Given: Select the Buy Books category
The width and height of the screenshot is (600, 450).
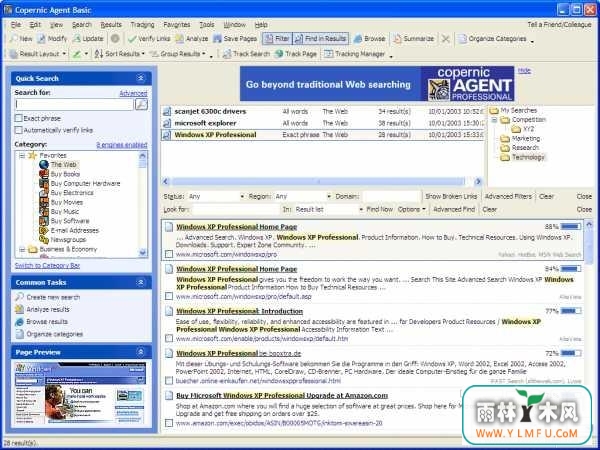Looking at the screenshot, I should 65,174.
